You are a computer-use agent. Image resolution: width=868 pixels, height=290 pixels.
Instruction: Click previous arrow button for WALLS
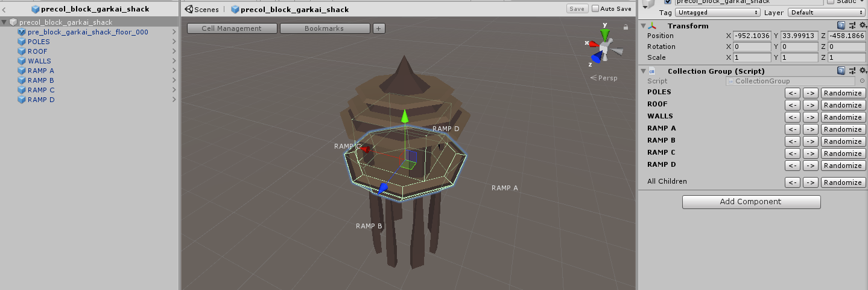(793, 117)
